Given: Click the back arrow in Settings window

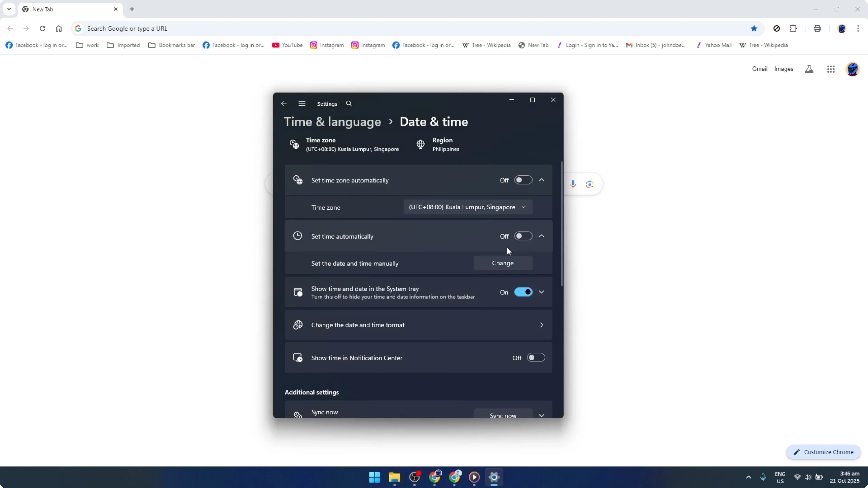Looking at the screenshot, I should pos(283,103).
